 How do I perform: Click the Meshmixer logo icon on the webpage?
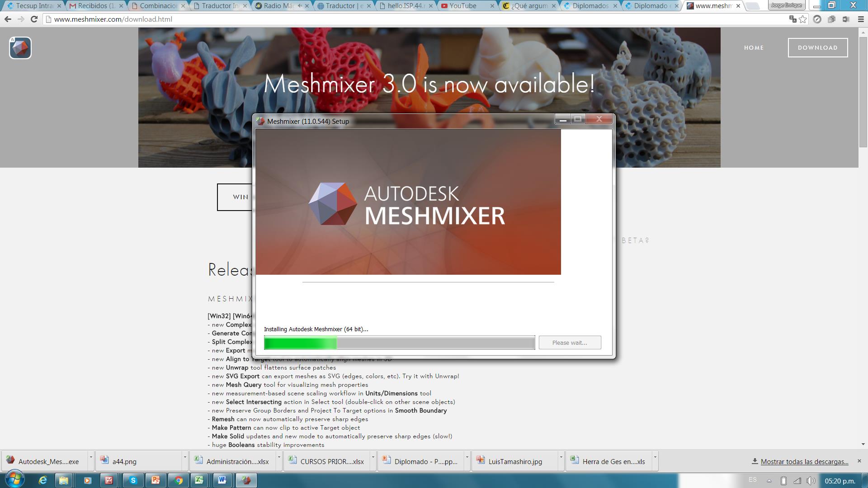point(20,48)
